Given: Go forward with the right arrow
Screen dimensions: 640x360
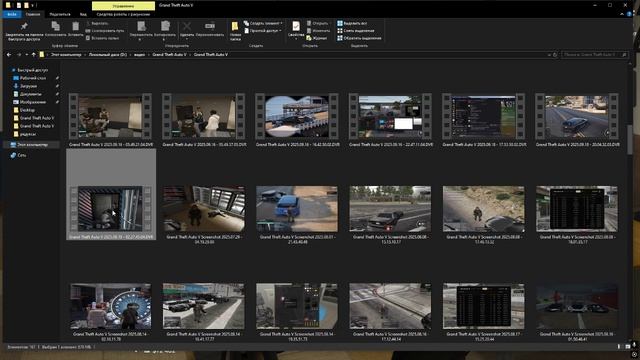Looking at the screenshot, I should [x=19, y=54].
